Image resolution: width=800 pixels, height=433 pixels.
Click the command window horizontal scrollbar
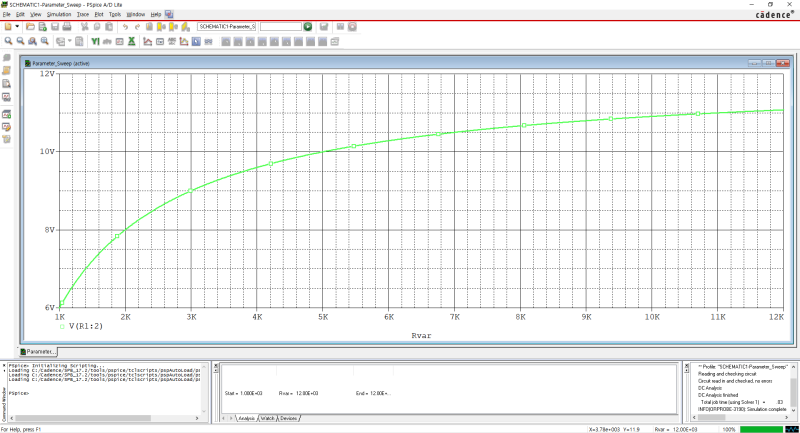(105, 418)
